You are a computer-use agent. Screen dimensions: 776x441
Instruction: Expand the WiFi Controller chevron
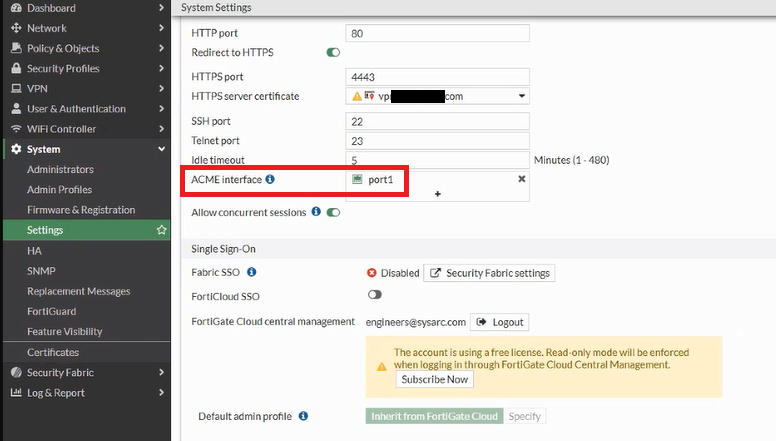point(161,129)
